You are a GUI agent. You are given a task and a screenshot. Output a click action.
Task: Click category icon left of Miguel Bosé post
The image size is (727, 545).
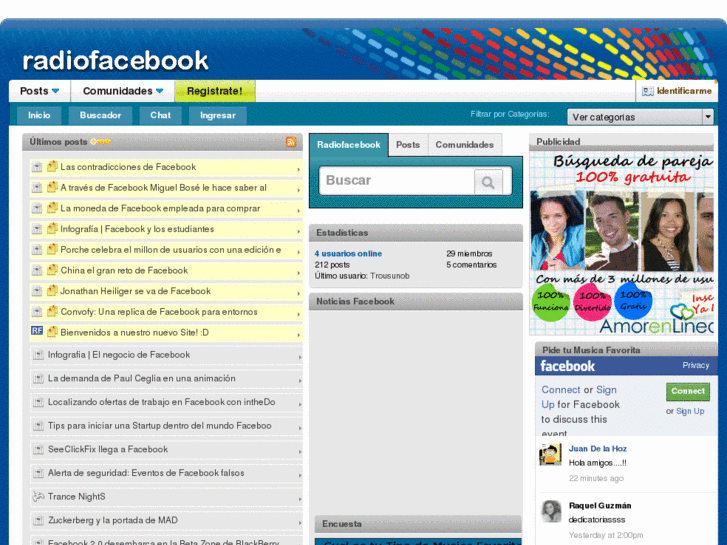click(37, 188)
